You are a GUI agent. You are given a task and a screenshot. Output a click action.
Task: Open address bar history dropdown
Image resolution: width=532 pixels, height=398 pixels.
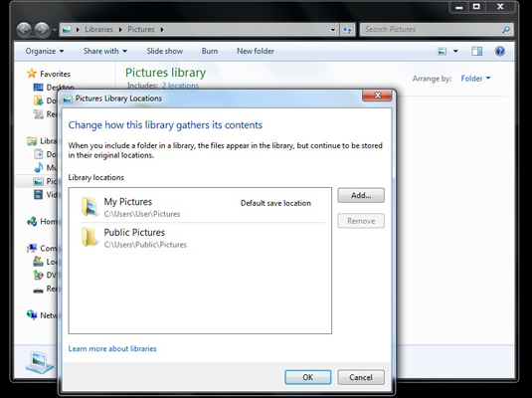333,30
